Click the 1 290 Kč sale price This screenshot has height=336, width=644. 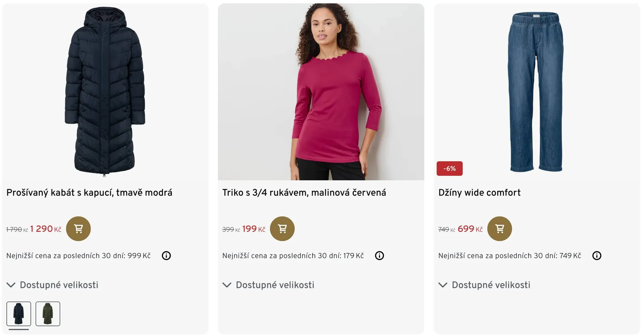tap(46, 229)
